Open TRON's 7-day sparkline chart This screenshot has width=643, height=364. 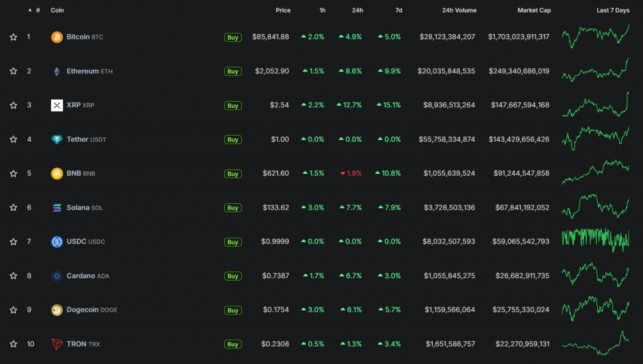(x=595, y=343)
